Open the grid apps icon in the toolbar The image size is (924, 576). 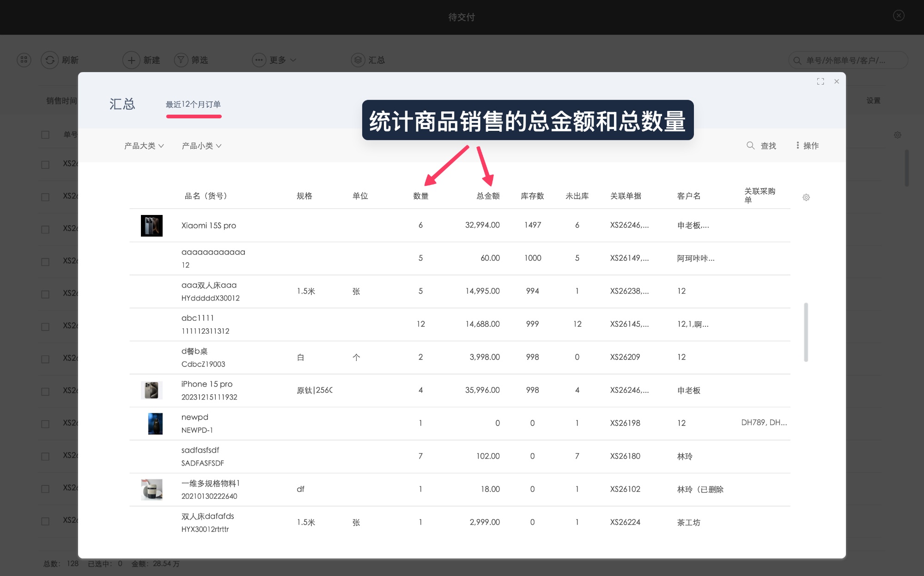[x=24, y=60]
